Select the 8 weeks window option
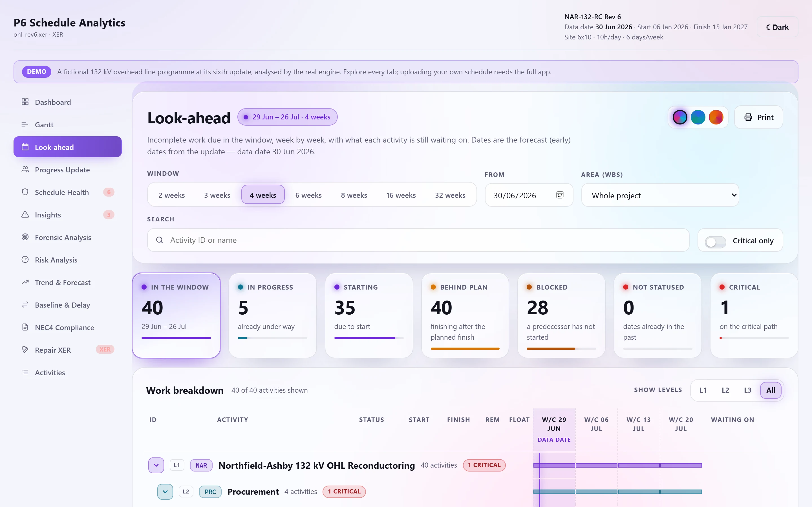 pyautogui.click(x=354, y=195)
